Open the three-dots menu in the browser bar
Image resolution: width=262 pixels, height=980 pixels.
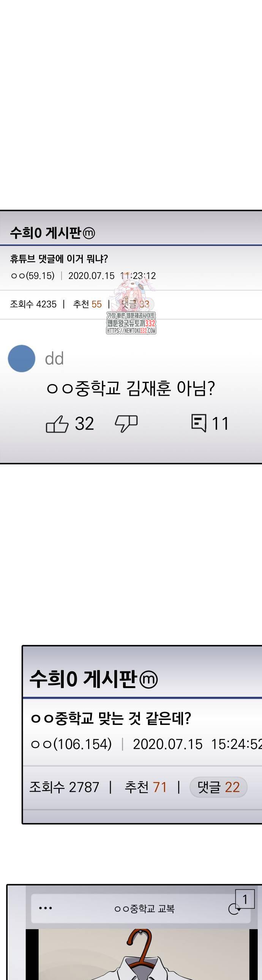coord(45,908)
